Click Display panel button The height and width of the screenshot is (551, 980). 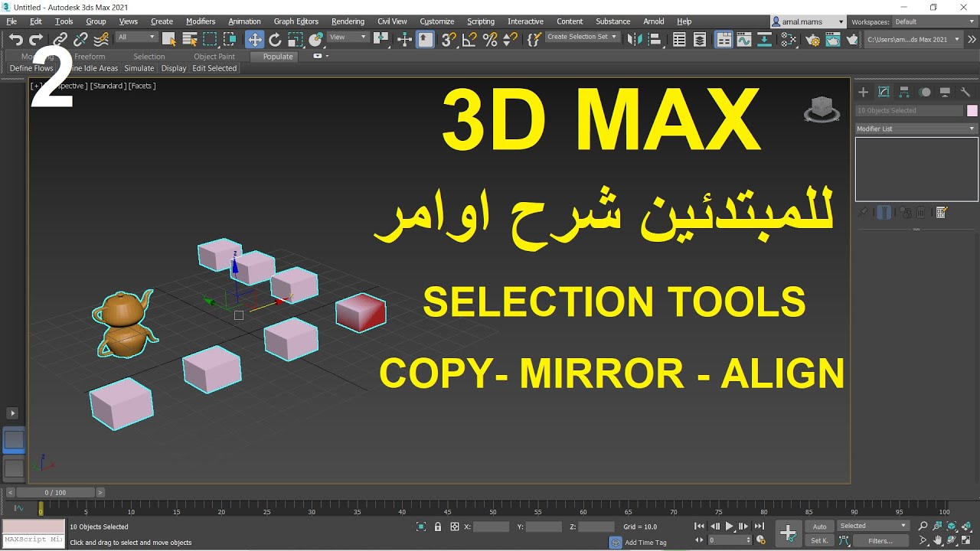point(174,68)
